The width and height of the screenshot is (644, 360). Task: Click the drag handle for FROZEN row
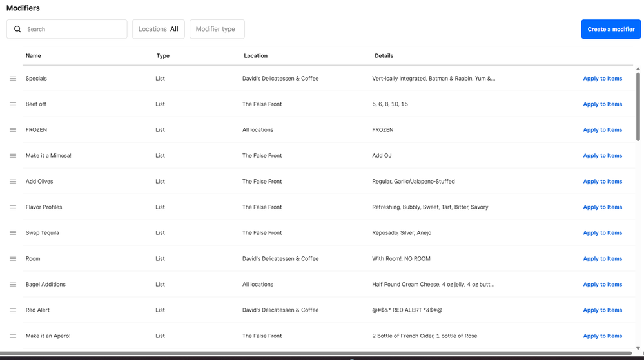click(13, 129)
